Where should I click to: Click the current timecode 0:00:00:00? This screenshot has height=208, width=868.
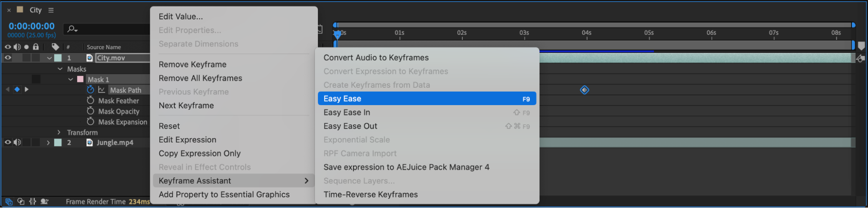[x=32, y=26]
